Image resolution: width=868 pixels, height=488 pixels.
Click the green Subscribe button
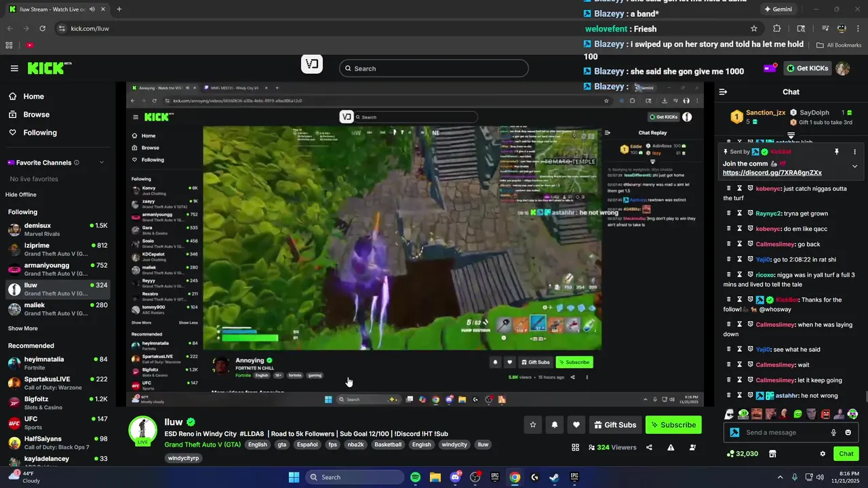pyautogui.click(x=673, y=425)
